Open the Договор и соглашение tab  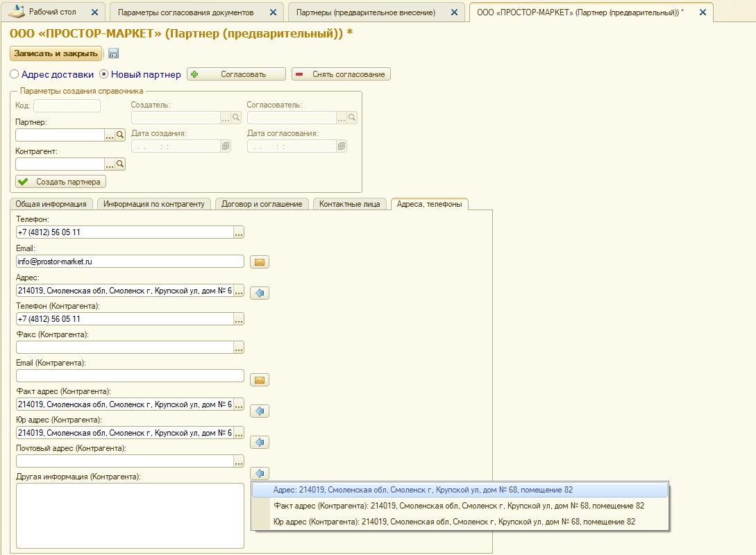261,204
